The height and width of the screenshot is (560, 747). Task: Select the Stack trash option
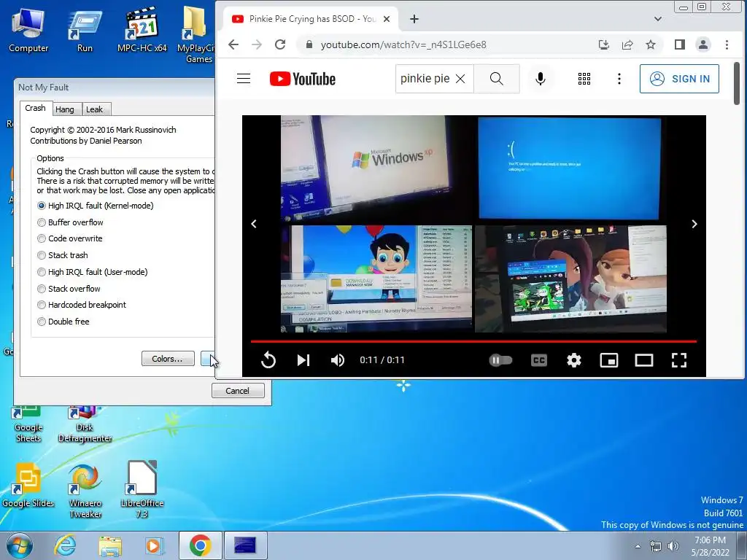tap(63, 255)
